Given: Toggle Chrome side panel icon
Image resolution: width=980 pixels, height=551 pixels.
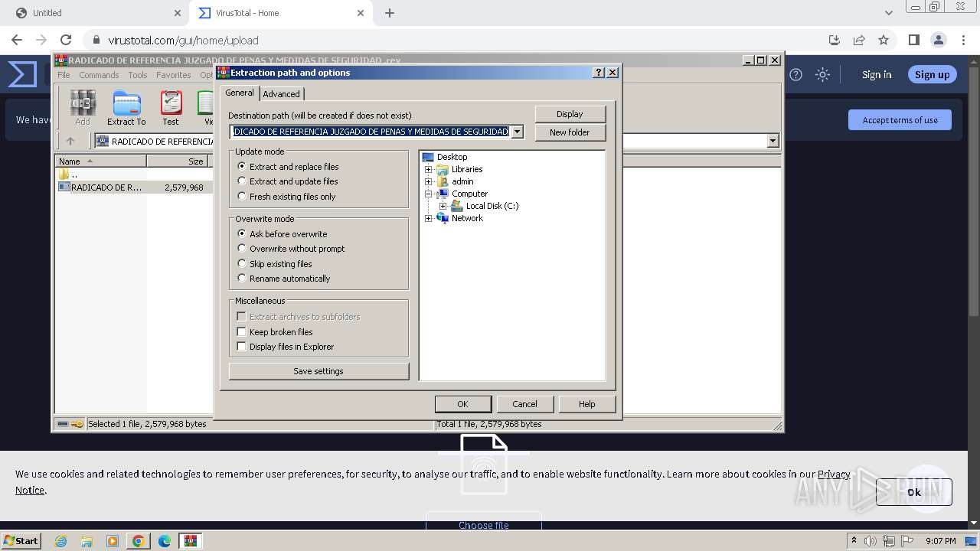Looking at the screenshot, I should 913,40.
